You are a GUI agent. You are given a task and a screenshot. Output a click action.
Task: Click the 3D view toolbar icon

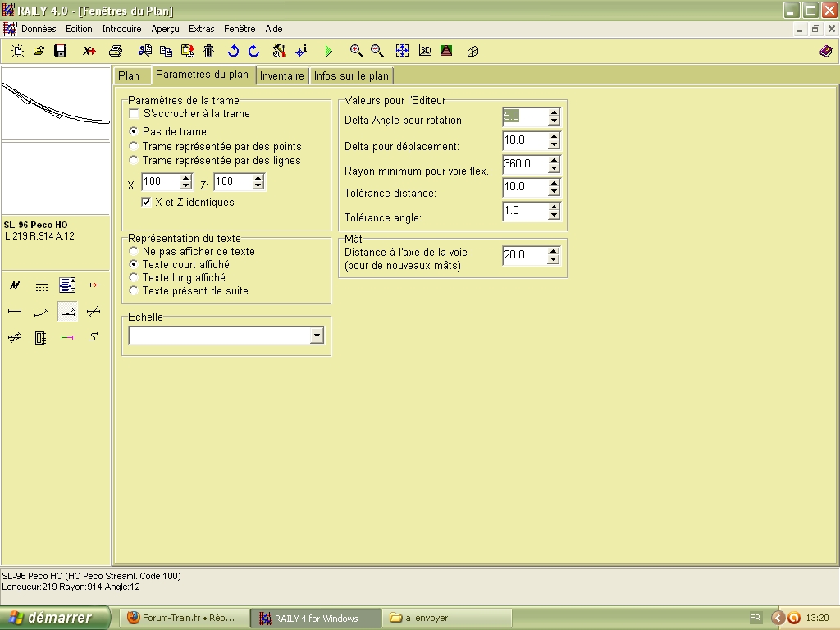[x=425, y=51]
